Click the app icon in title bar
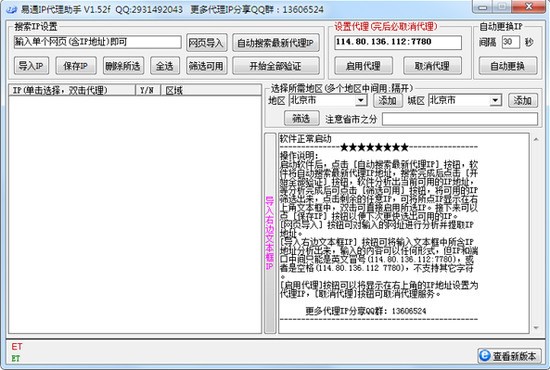This screenshot has height=370, width=550. point(11,9)
